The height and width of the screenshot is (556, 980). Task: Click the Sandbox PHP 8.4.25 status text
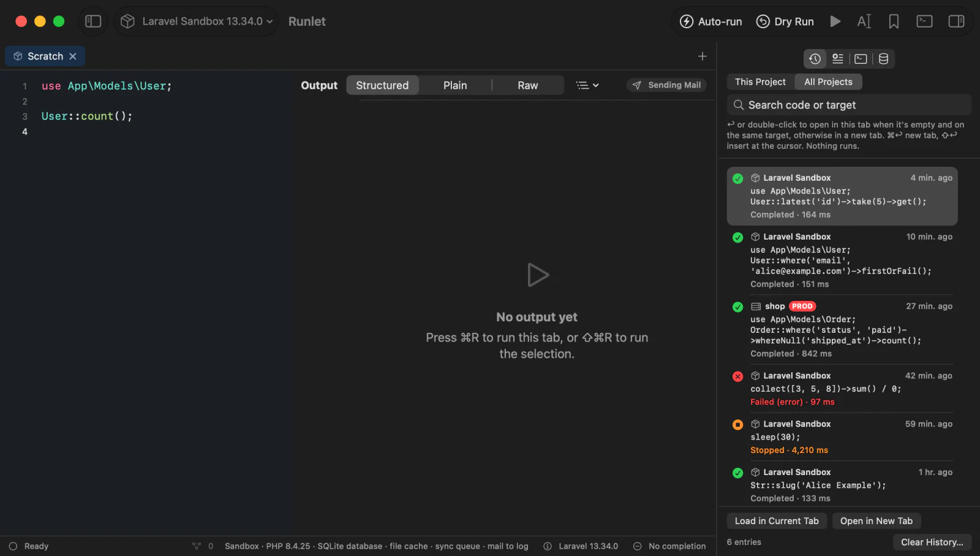(x=376, y=546)
